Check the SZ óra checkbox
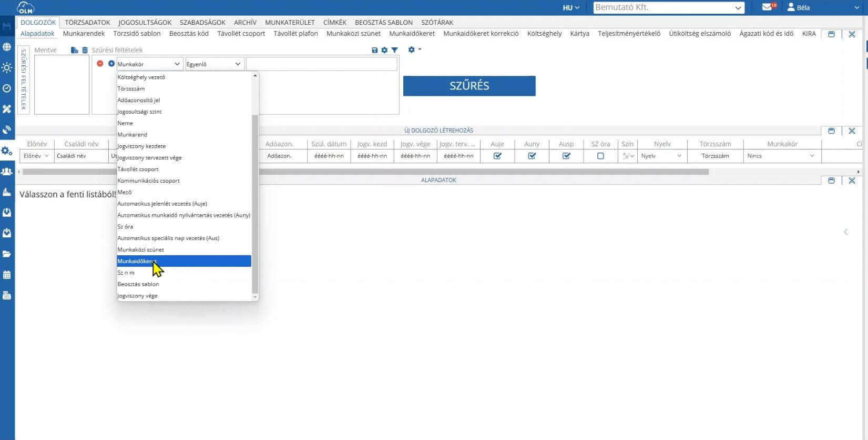Image resolution: width=868 pixels, height=440 pixels. [600, 156]
